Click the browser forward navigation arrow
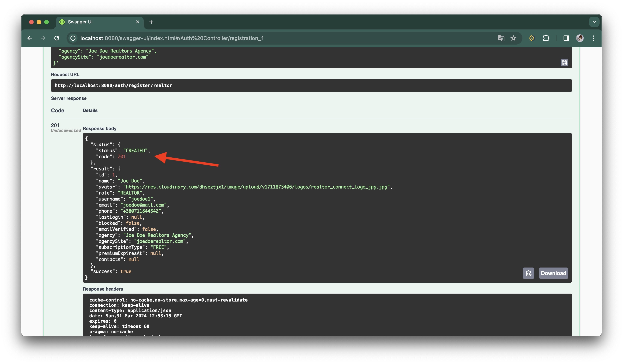This screenshot has width=623, height=364. point(43,38)
